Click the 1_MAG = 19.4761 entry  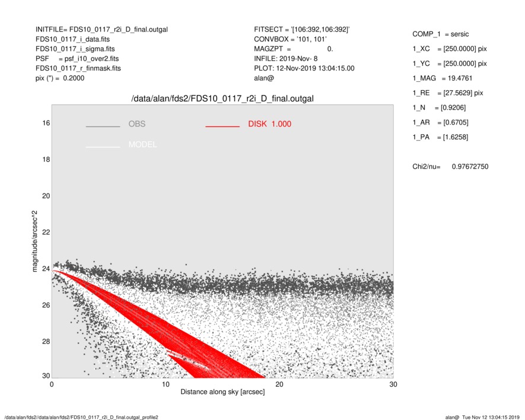pos(443,78)
